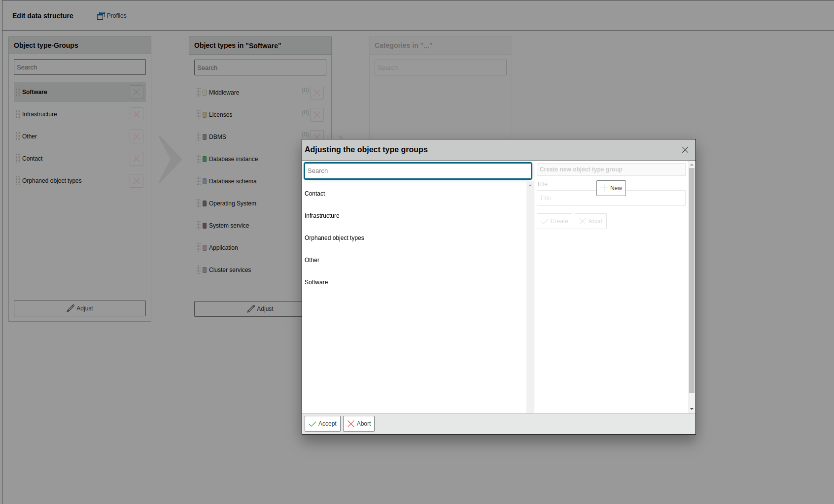Image resolution: width=834 pixels, height=504 pixels.
Task: Accept the object type group changes
Action: click(x=322, y=424)
